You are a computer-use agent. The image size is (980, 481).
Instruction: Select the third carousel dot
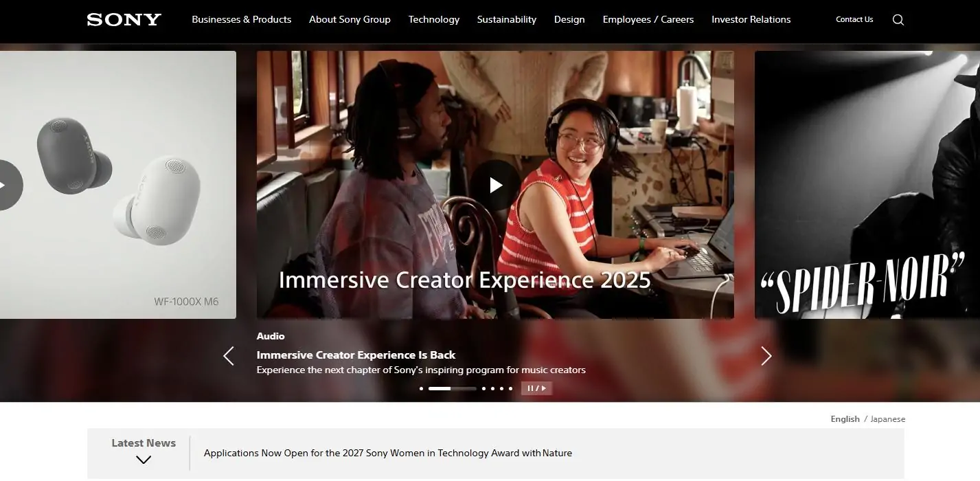[483, 388]
